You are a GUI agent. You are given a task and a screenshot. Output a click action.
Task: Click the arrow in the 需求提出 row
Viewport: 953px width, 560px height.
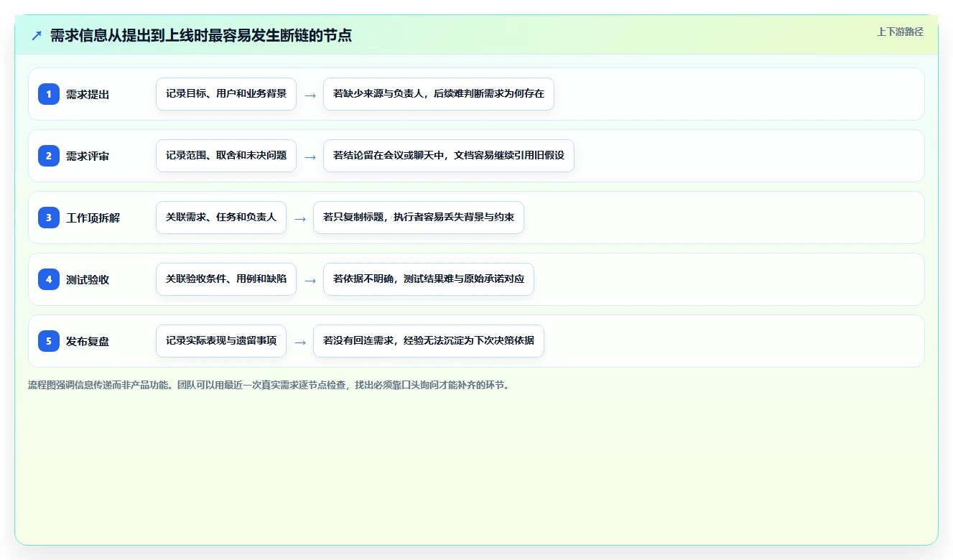(310, 95)
